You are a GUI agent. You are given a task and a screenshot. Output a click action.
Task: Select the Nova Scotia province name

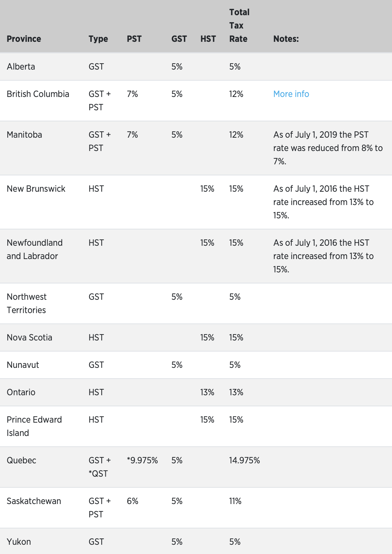click(x=30, y=338)
